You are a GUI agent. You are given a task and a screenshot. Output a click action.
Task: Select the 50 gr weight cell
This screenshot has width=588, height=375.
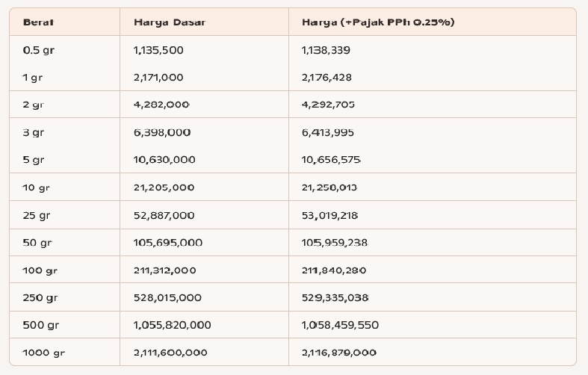[37, 243]
